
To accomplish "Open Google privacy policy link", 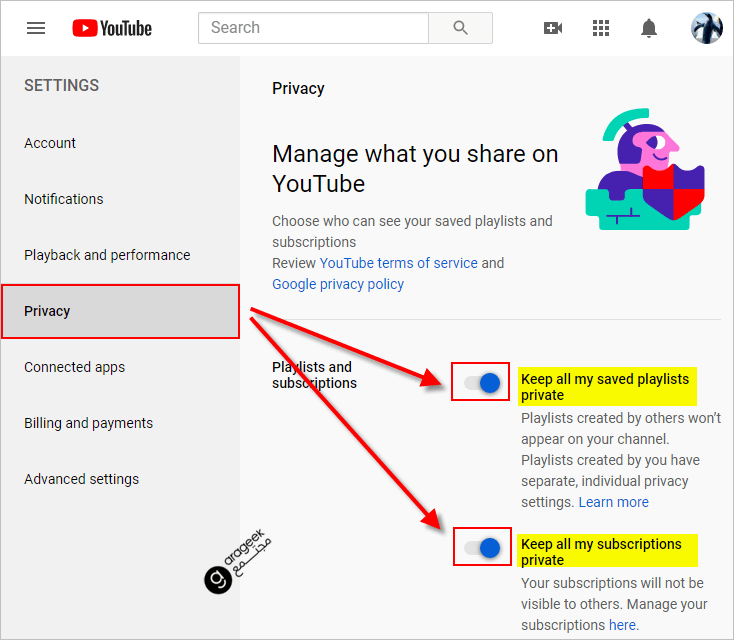I will coord(338,284).
